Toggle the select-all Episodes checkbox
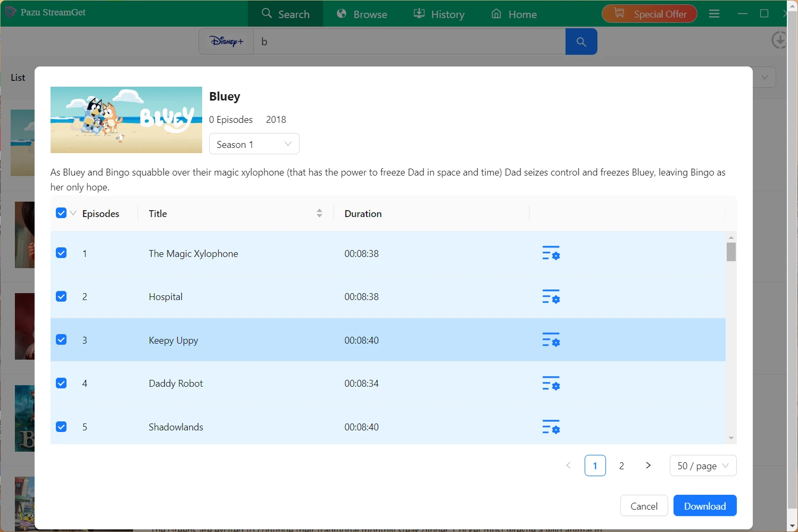798x532 pixels. tap(61, 213)
